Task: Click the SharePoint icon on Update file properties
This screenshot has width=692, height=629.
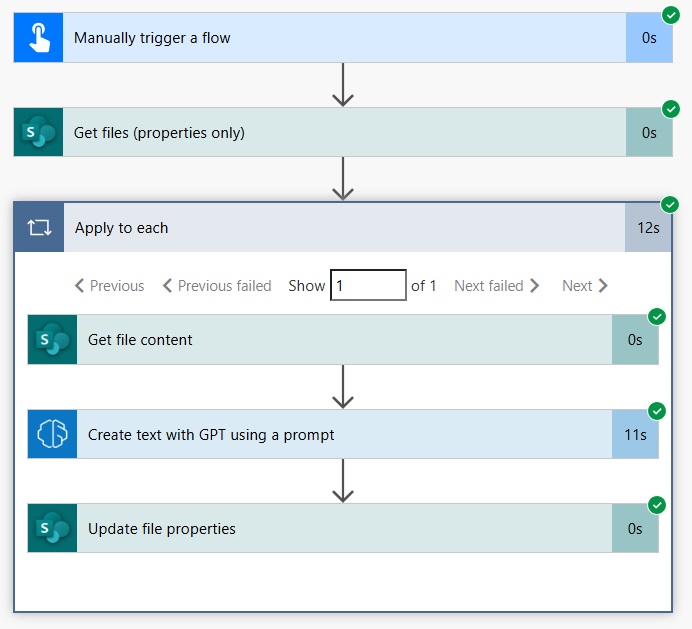Action: (x=53, y=528)
